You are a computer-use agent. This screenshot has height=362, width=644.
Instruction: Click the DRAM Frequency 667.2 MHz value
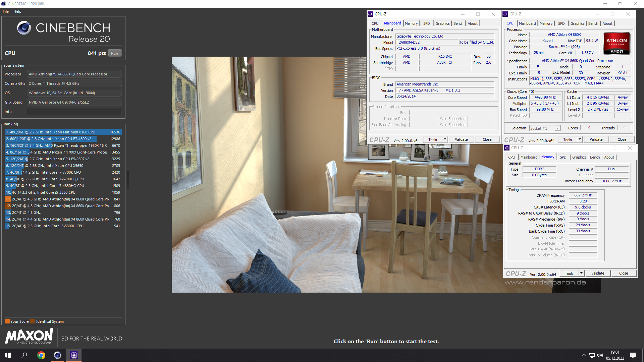[x=583, y=195]
